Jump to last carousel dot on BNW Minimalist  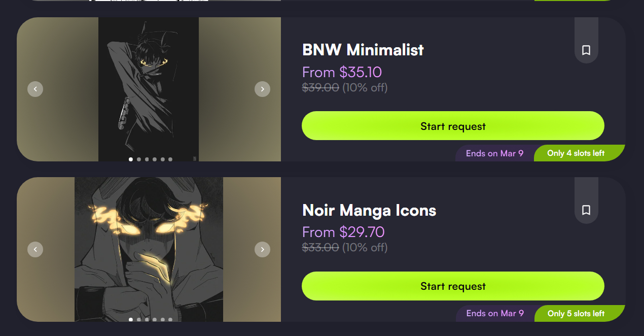click(170, 159)
